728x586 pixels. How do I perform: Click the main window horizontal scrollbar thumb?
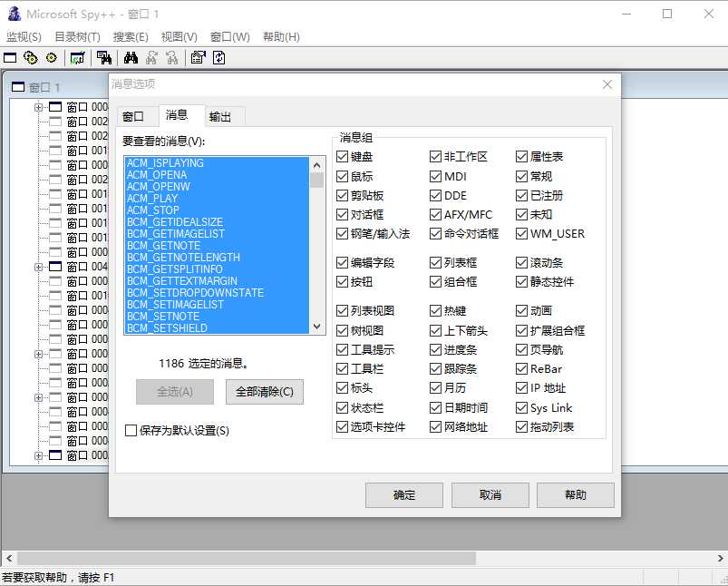click(x=247, y=558)
